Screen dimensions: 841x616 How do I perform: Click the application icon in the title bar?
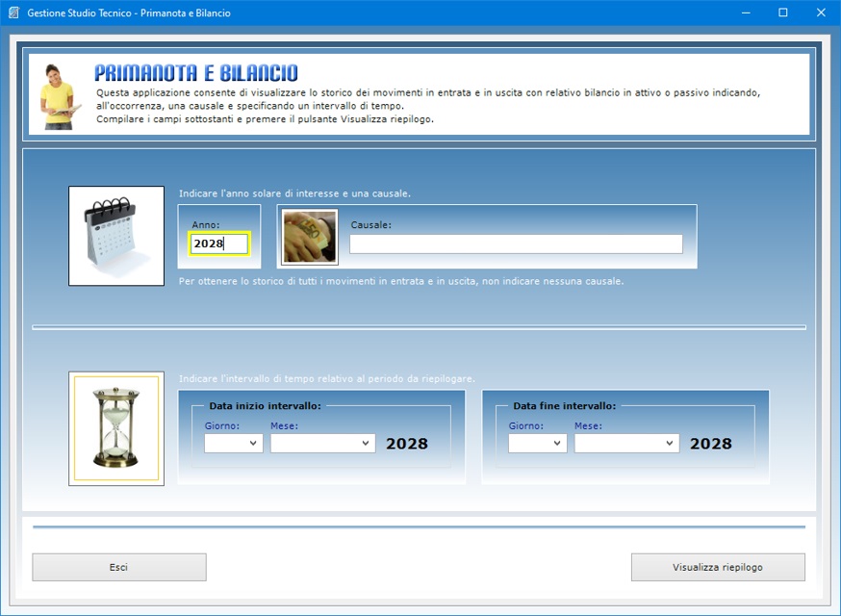click(13, 13)
